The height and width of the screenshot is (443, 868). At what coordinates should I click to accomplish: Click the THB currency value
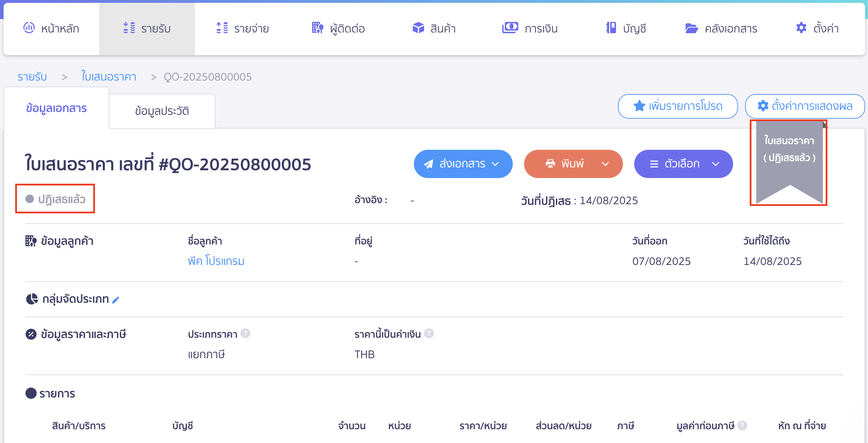[364, 354]
